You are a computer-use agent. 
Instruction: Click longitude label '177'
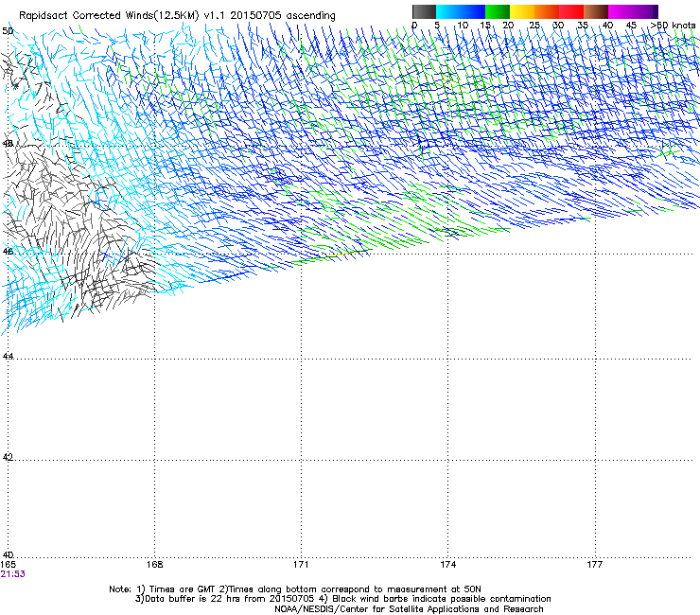[x=595, y=565]
